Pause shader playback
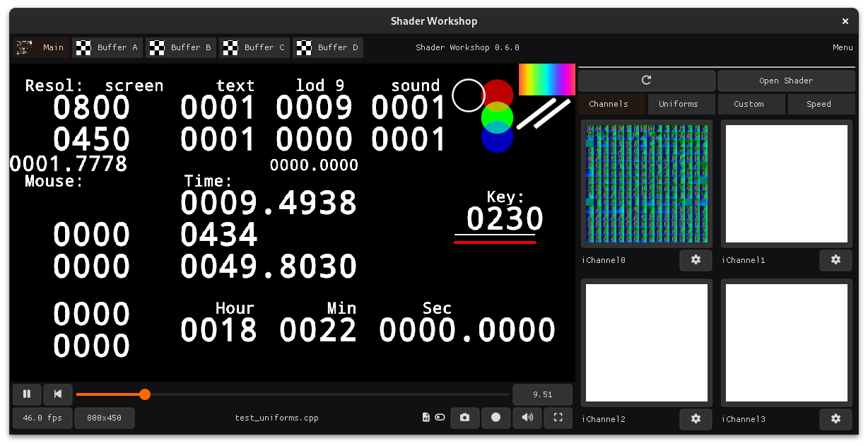Image resolution: width=868 pixels, height=446 pixels. click(27, 394)
